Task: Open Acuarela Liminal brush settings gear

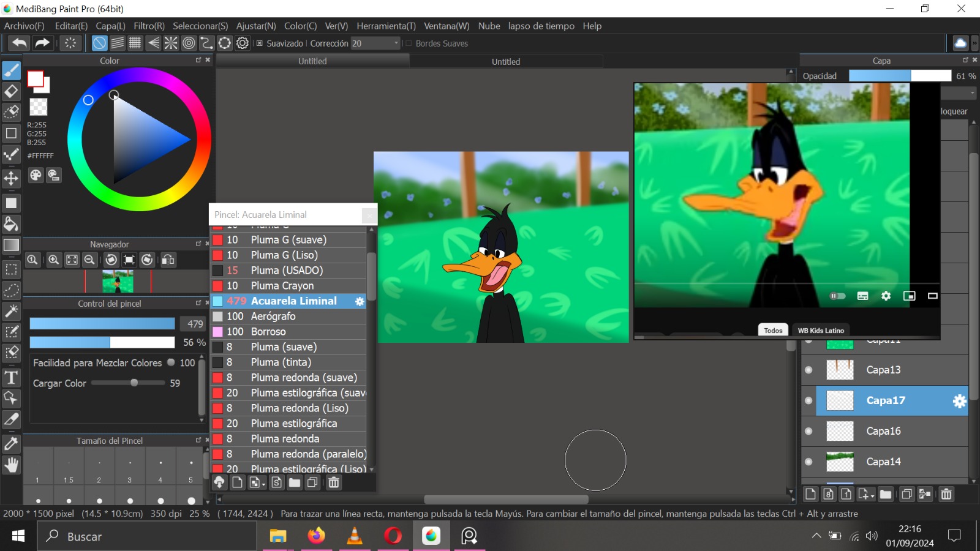Action: click(360, 301)
